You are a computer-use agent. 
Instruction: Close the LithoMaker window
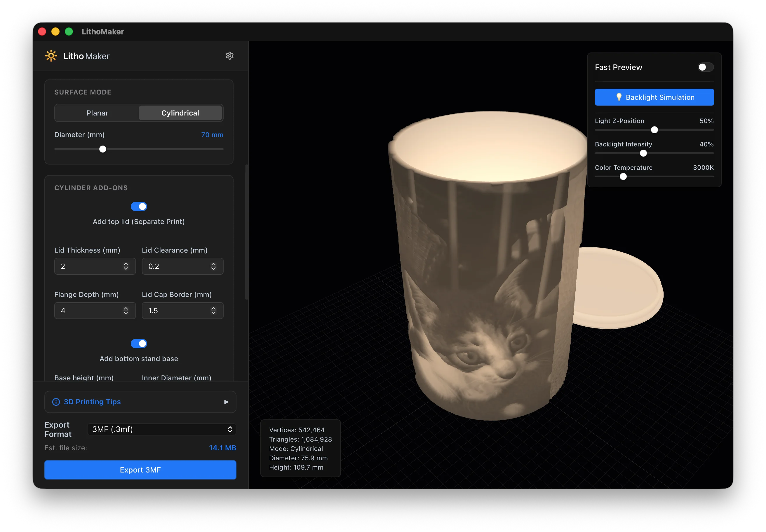[x=42, y=31]
